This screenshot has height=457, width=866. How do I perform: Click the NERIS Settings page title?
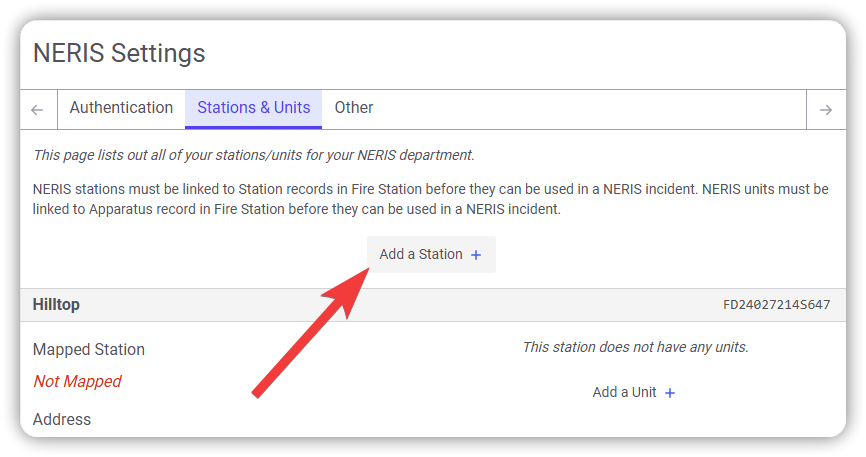(119, 53)
